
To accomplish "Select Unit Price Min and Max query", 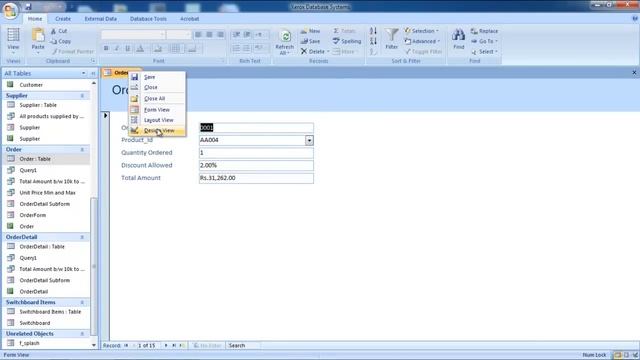I will pos(46,193).
